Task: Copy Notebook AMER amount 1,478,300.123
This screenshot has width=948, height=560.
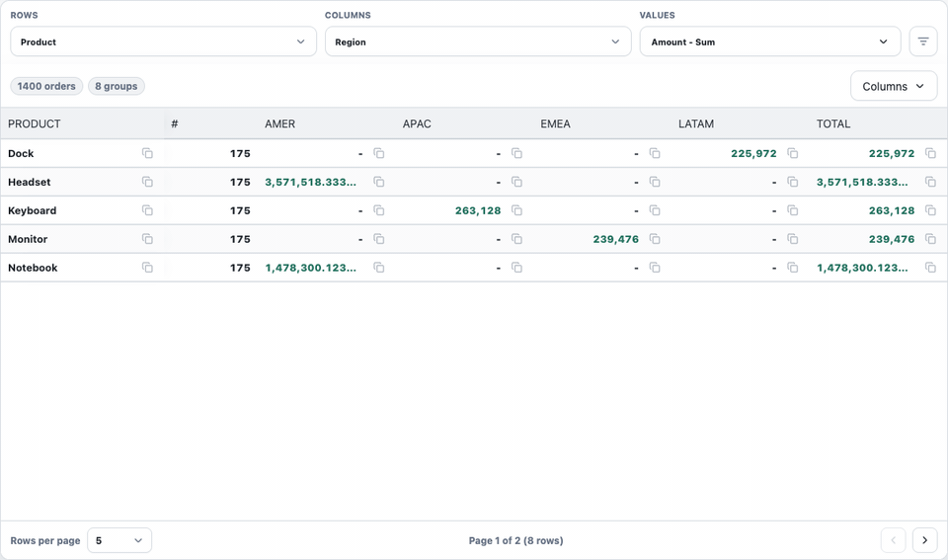Action: pyautogui.click(x=379, y=268)
